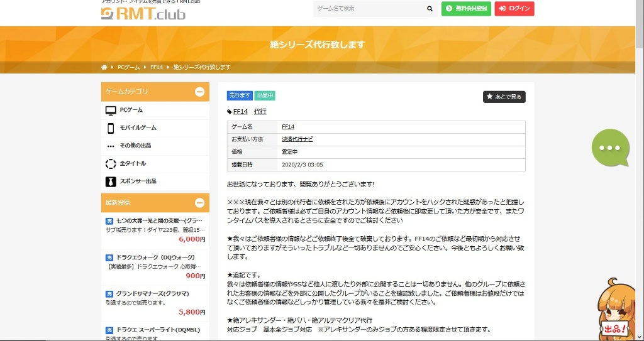
Task: Click the 無料会員登録 button
Action: [466, 9]
